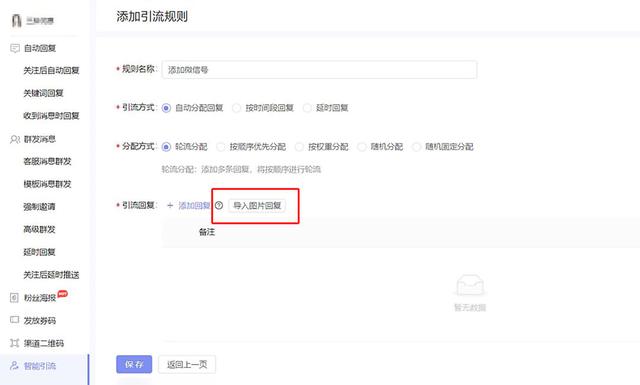Select the 按时间段回复 radio option
Viewport: 640px width, 385px height.
coord(236,108)
